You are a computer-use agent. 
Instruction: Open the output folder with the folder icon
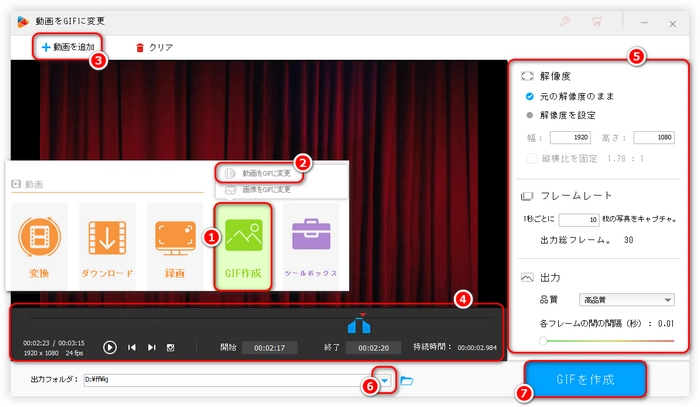[407, 380]
